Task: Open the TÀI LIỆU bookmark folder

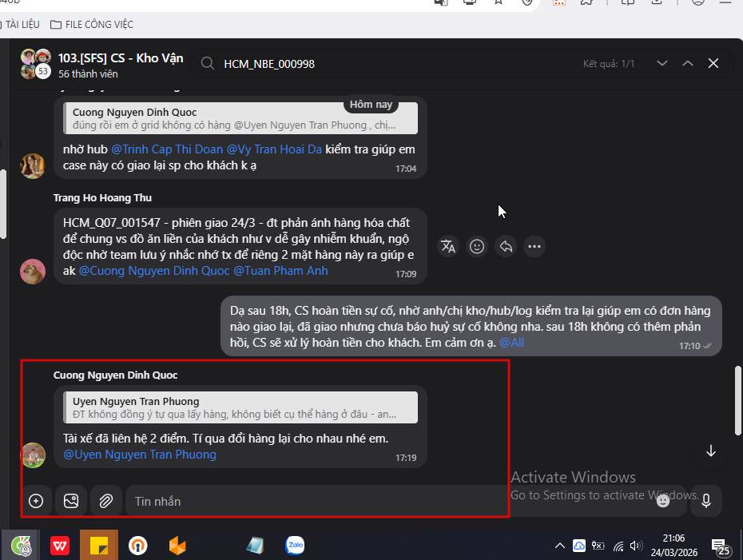Action: pos(19,24)
